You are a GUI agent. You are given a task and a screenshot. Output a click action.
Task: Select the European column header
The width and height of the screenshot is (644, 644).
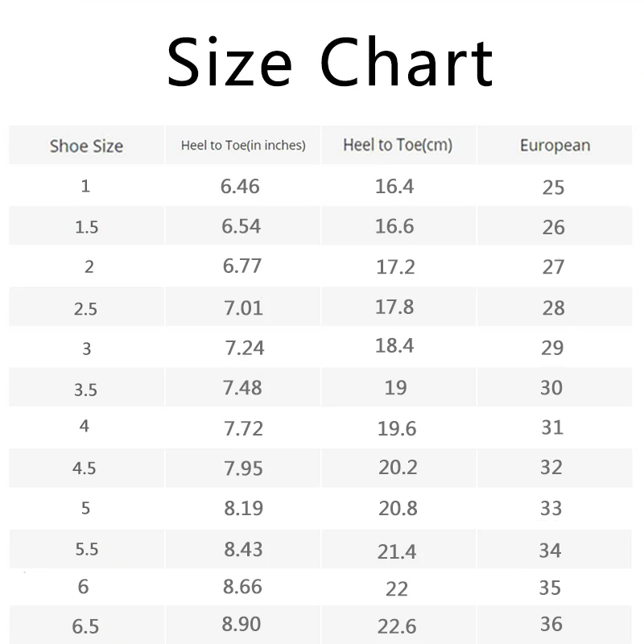[x=555, y=146]
